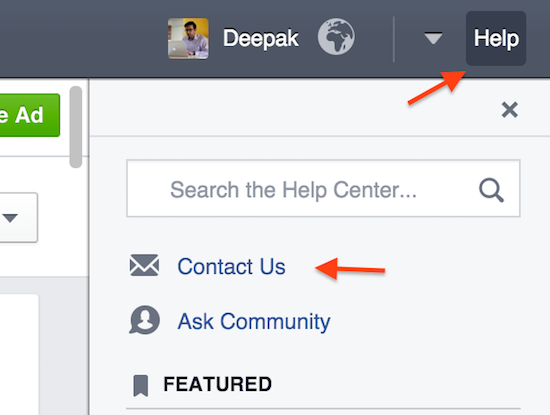
Task: Click the magnifying glass search icon
Action: (491, 190)
